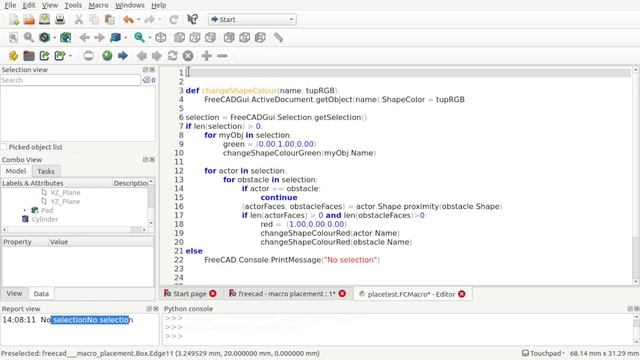640x360 pixels.
Task: Close the placetest.FCMacro editor tab
Action: (462, 294)
